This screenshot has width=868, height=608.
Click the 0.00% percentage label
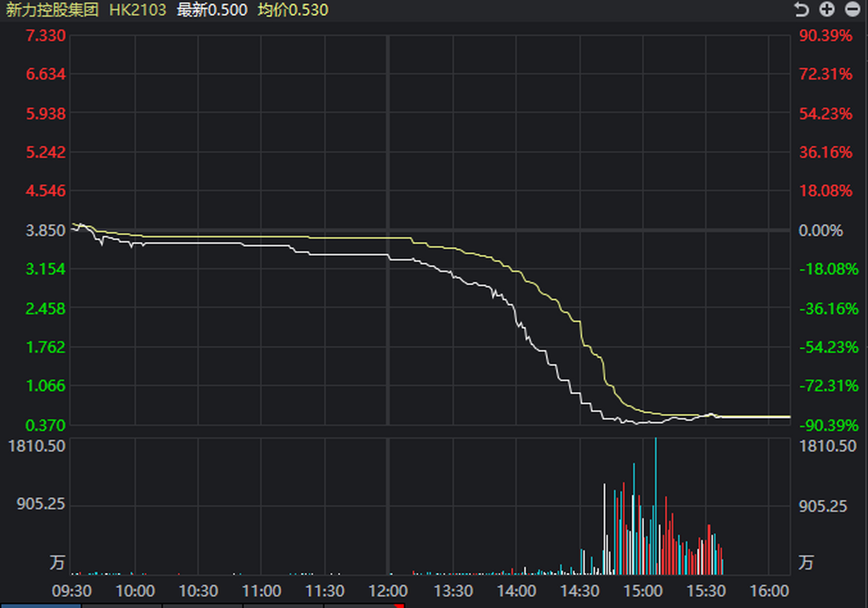point(821,230)
